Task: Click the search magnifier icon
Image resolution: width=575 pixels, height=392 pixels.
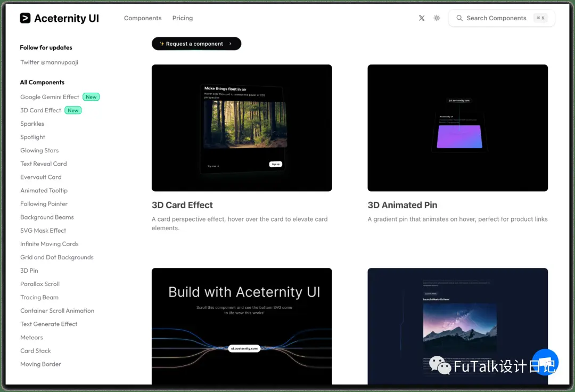Action: 459,18
